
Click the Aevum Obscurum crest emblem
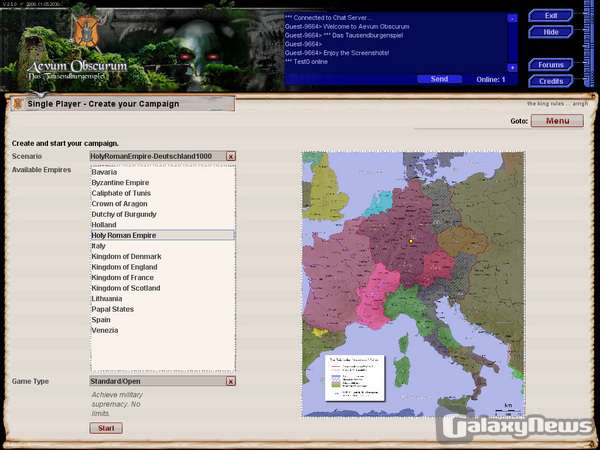tap(86, 31)
